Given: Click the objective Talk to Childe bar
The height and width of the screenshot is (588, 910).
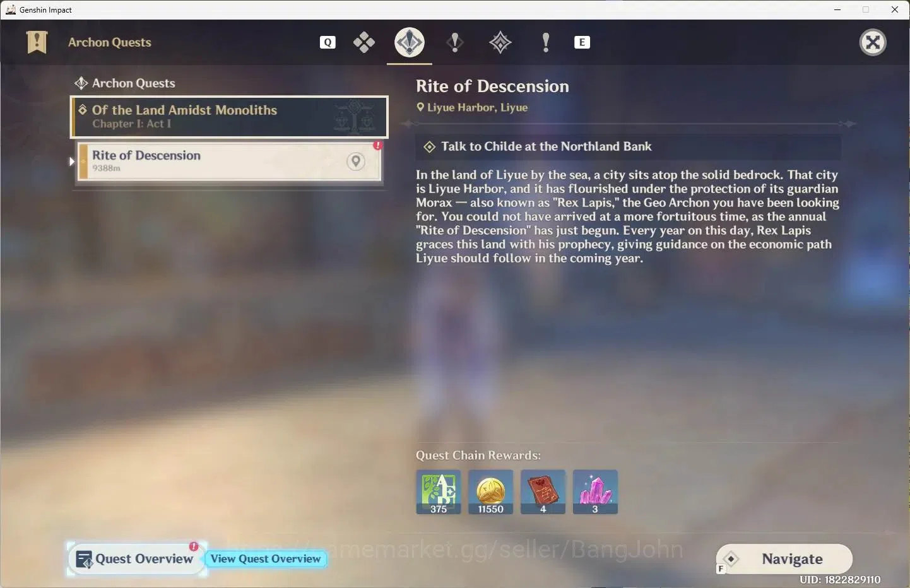Looking at the screenshot, I should coord(629,146).
